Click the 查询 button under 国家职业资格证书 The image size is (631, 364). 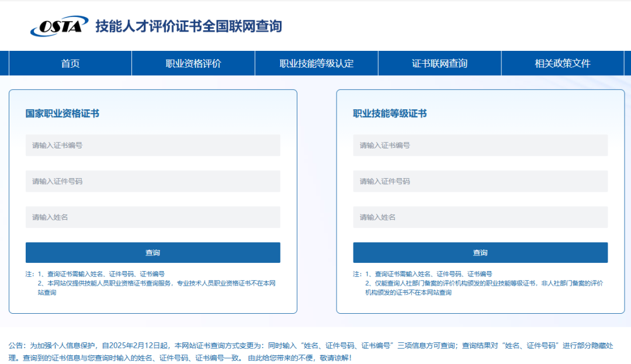152,252
